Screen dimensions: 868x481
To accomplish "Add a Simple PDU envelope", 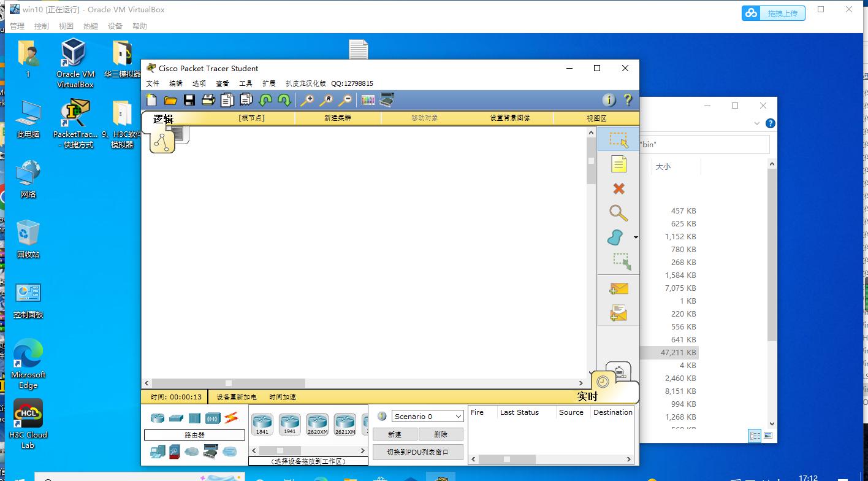I will coord(619,288).
